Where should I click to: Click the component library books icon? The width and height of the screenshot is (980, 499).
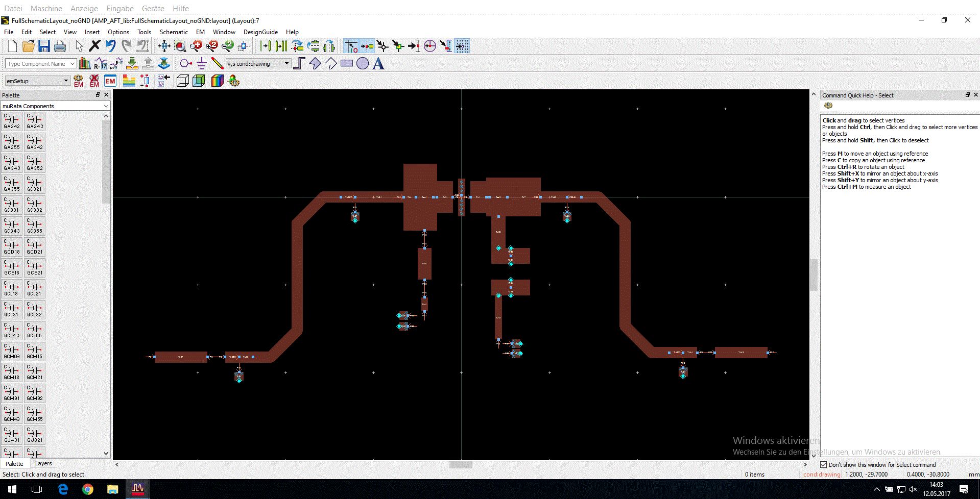(x=85, y=64)
